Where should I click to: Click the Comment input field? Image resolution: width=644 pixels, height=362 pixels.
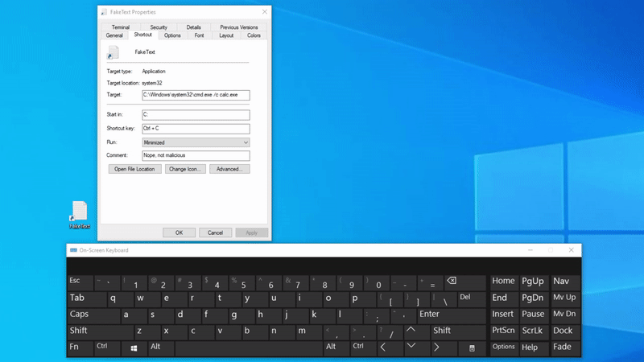(x=196, y=155)
